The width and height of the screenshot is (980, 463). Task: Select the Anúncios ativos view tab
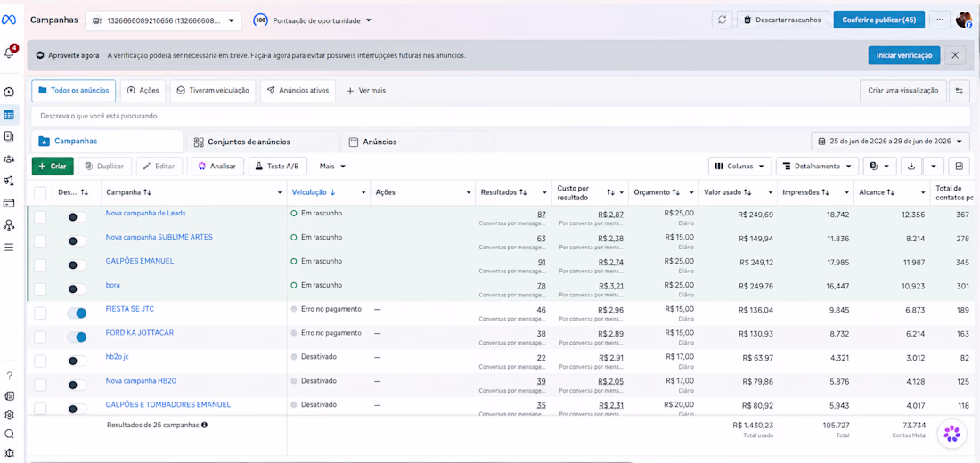pos(298,91)
